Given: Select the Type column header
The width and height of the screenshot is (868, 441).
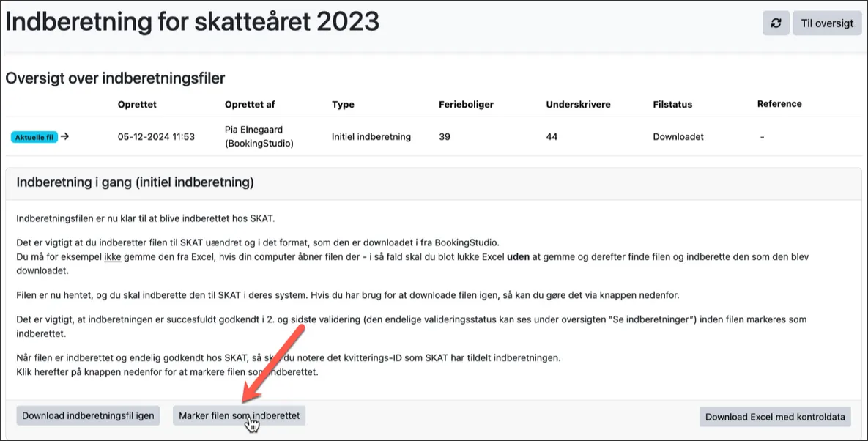Looking at the screenshot, I should coord(343,104).
